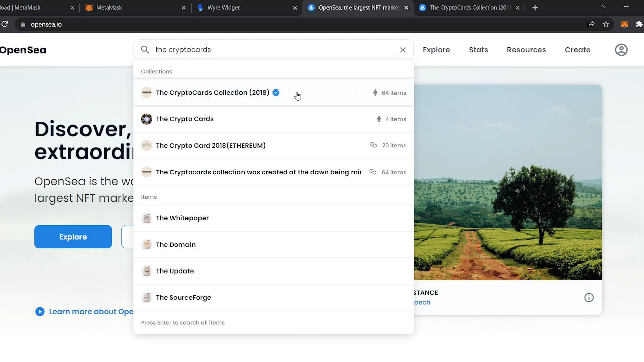Image resolution: width=644 pixels, height=362 pixels.
Task: Click the info icon on featured artwork card
Action: [x=589, y=298]
